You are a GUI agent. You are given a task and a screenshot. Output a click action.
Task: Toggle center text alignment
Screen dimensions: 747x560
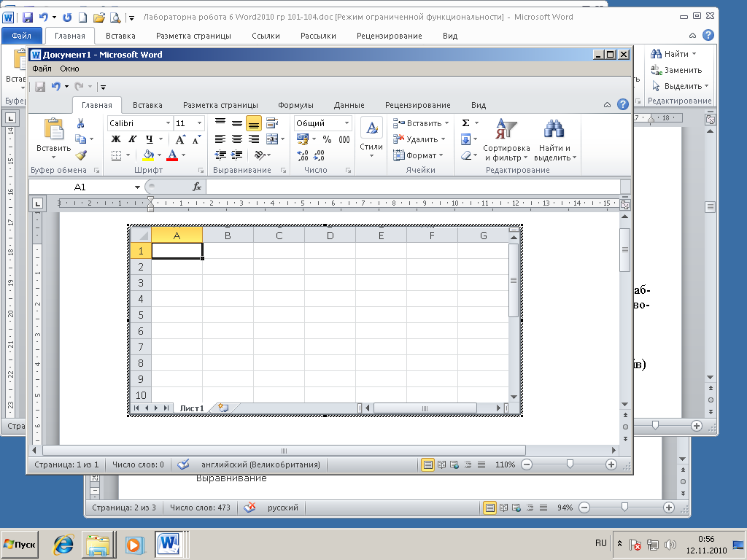237,139
